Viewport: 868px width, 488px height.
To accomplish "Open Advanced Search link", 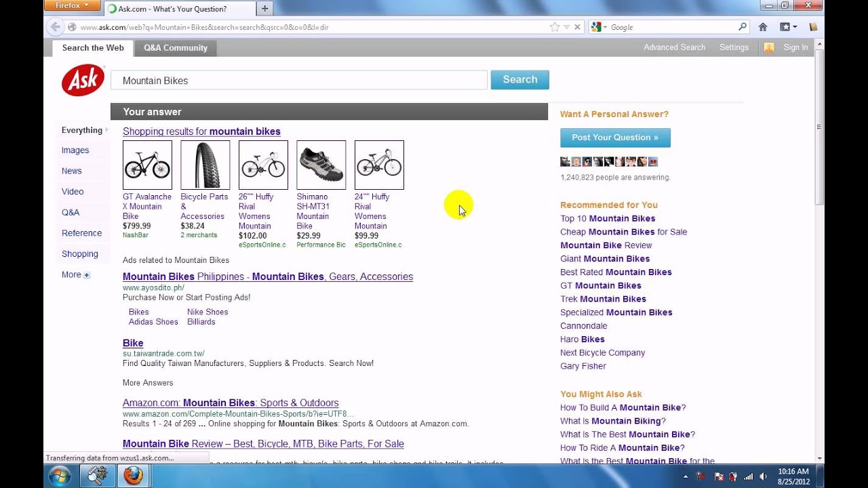I will [x=675, y=47].
